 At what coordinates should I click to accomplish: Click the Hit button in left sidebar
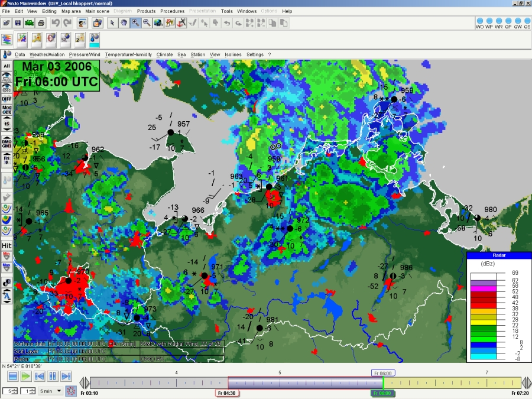tap(7, 245)
